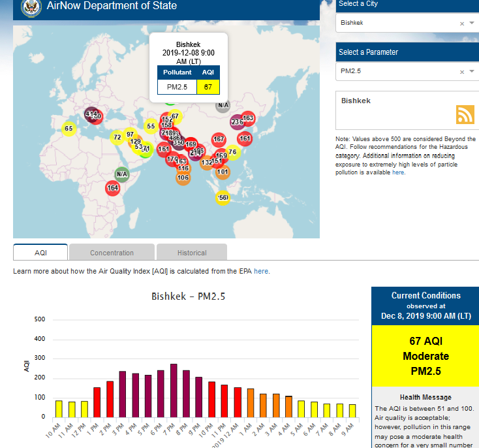
Task: Clear the Bishkek city selection
Action: click(x=461, y=24)
